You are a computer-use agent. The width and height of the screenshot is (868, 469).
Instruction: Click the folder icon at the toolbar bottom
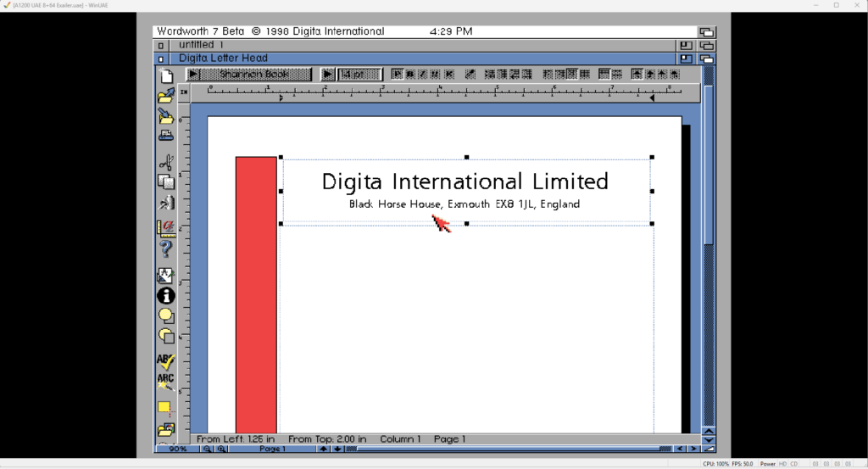click(166, 429)
